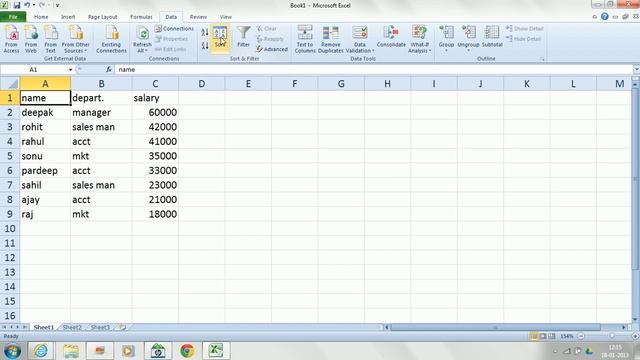Open Internet Explorer from taskbar
640x360 pixels.
tap(41, 351)
